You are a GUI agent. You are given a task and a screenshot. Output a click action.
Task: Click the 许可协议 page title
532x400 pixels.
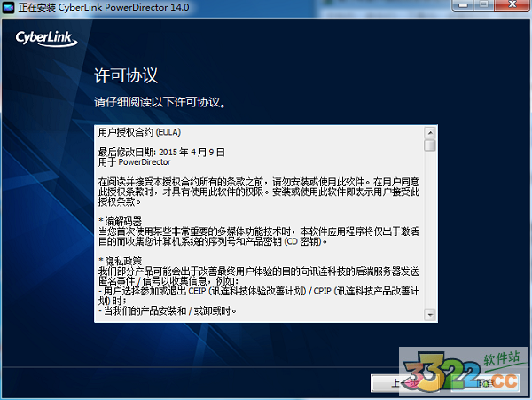click(126, 75)
